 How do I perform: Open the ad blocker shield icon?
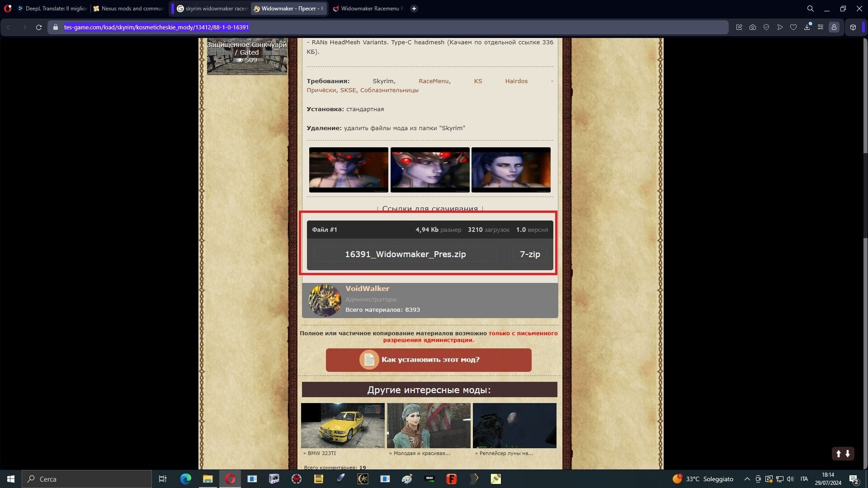pyautogui.click(x=766, y=27)
